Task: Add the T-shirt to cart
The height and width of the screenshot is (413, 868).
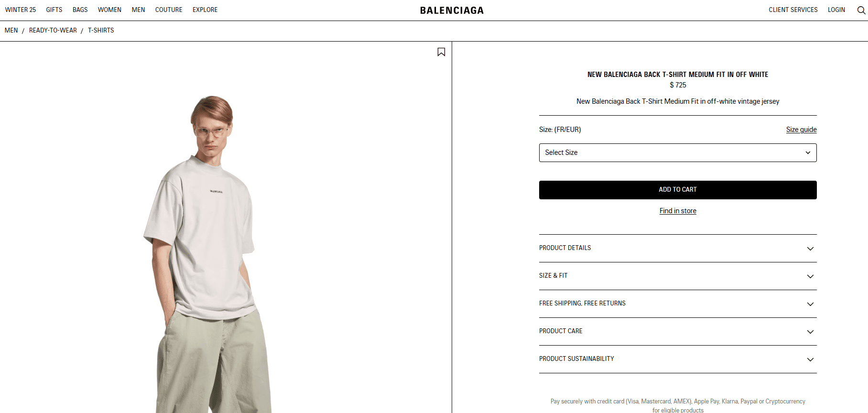Action: point(678,190)
